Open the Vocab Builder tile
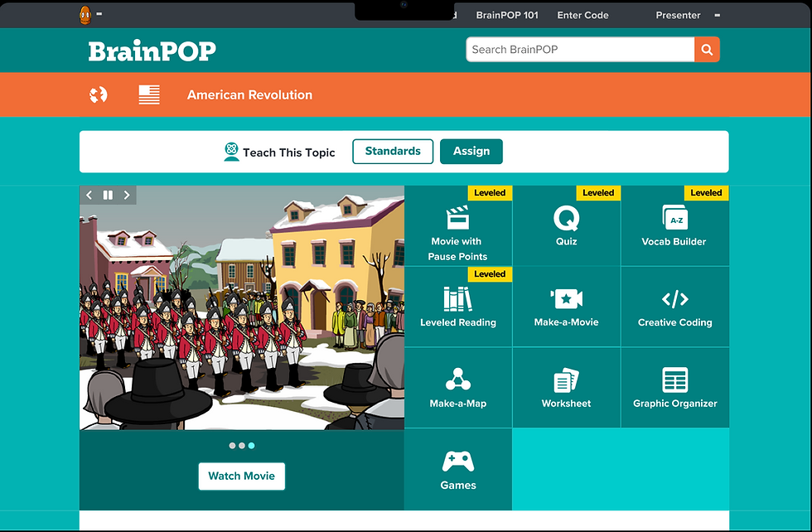The image size is (812, 532). [674, 226]
